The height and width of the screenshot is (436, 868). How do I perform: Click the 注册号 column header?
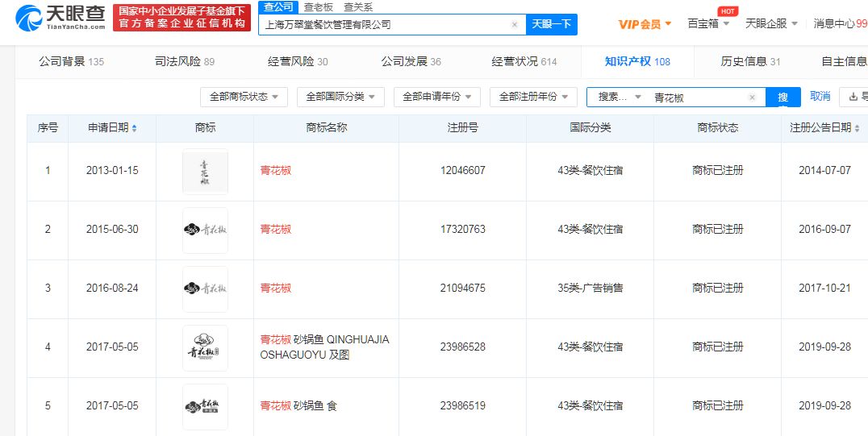click(x=463, y=128)
